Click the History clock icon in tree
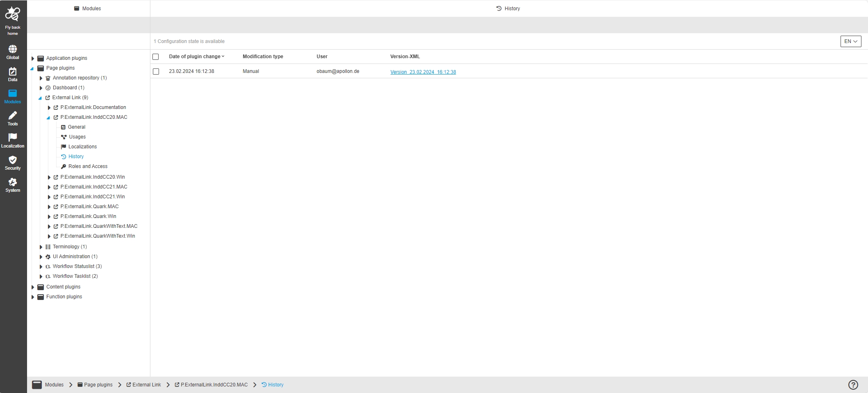Screen dimensions: 868x393 (64, 157)
